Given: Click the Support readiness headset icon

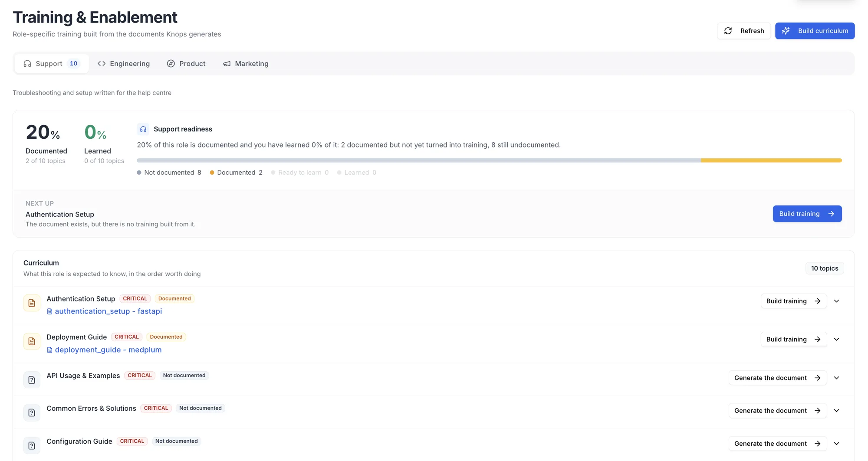Looking at the screenshot, I should [143, 129].
